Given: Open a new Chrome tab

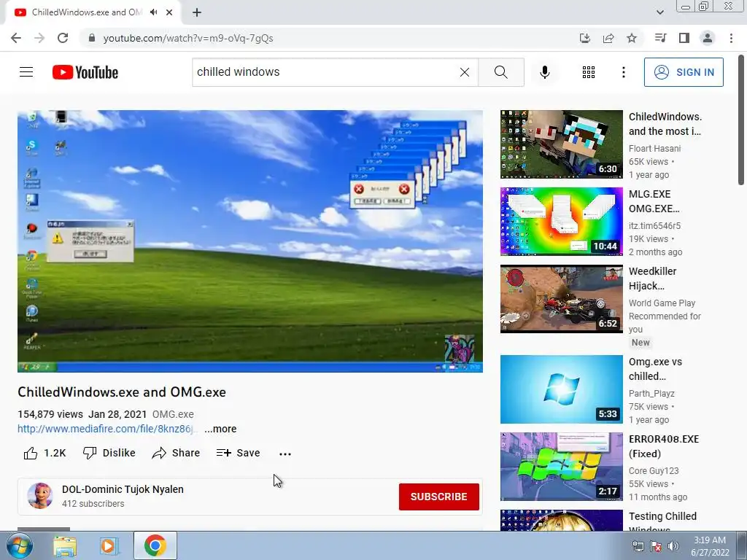Looking at the screenshot, I should [197, 12].
